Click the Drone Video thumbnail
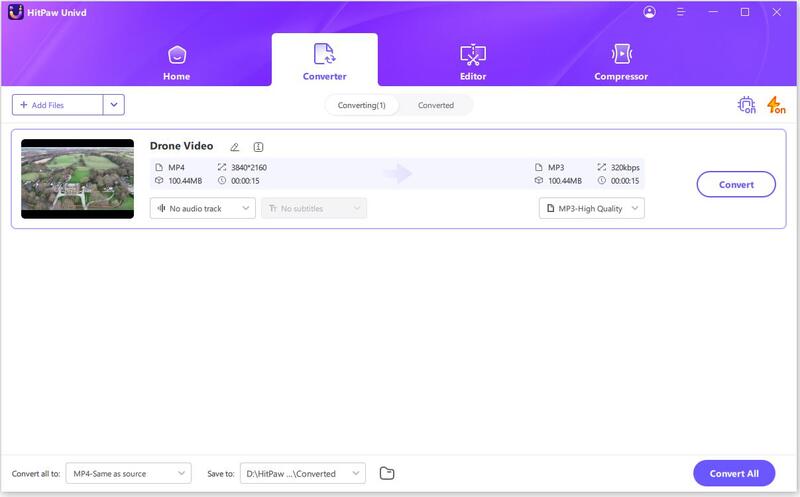800x497 pixels. 78,179
